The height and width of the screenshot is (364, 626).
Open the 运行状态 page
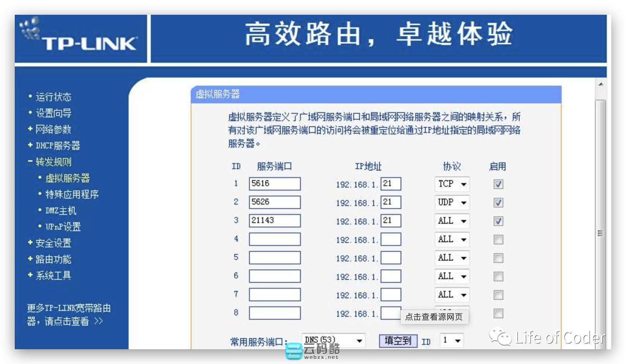pos(53,97)
